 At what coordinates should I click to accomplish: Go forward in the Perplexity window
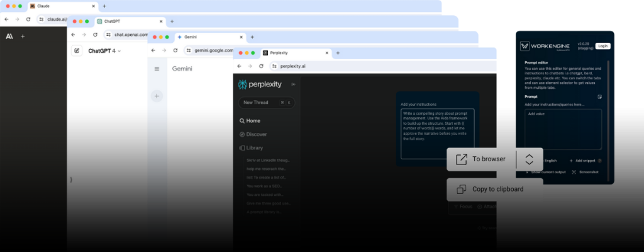click(250, 66)
